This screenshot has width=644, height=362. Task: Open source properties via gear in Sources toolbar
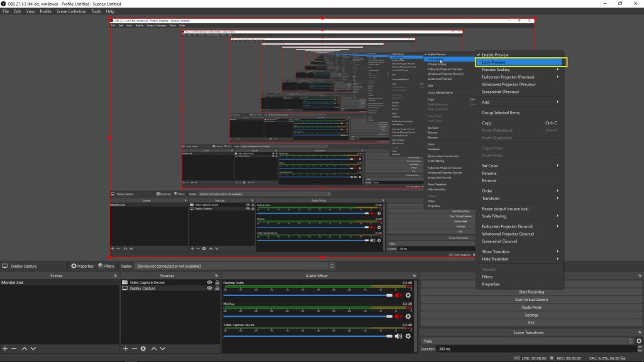click(x=143, y=349)
